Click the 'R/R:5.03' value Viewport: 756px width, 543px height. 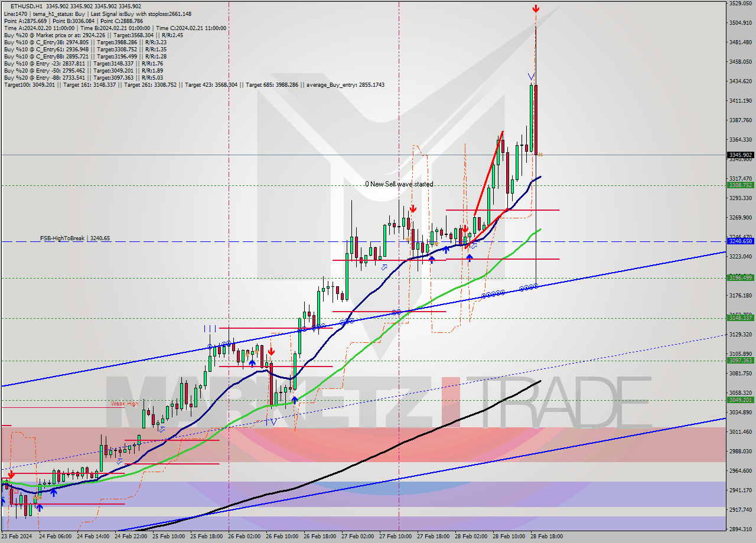point(152,77)
